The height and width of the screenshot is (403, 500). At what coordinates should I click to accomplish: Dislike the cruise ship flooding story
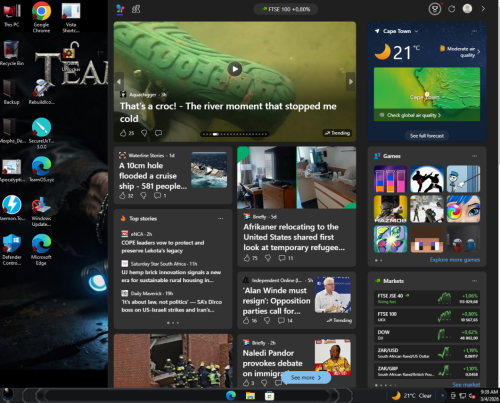coord(143,196)
